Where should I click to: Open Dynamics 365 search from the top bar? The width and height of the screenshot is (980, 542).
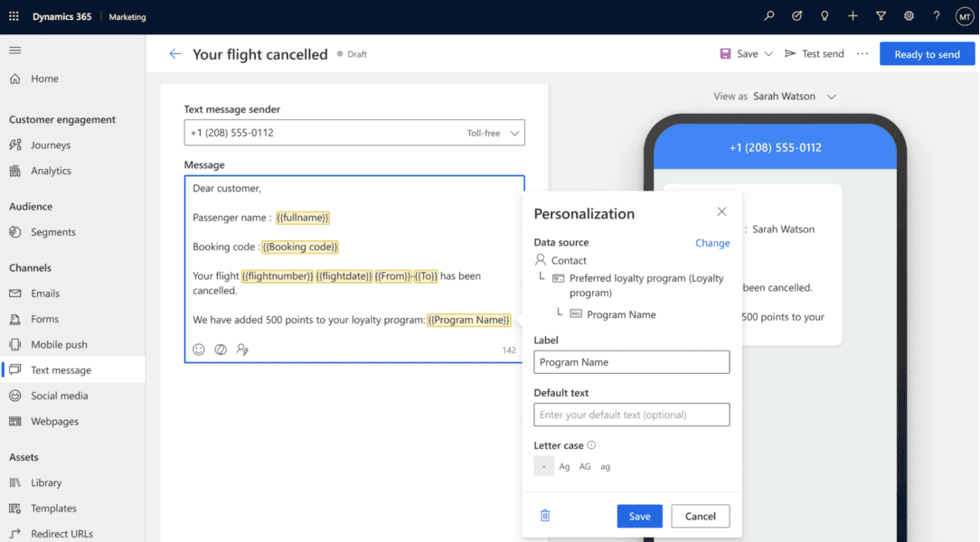coord(768,15)
